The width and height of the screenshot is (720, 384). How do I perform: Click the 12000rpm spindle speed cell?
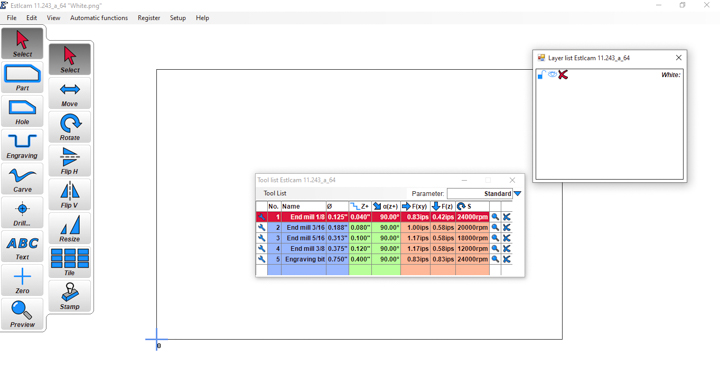(472, 248)
